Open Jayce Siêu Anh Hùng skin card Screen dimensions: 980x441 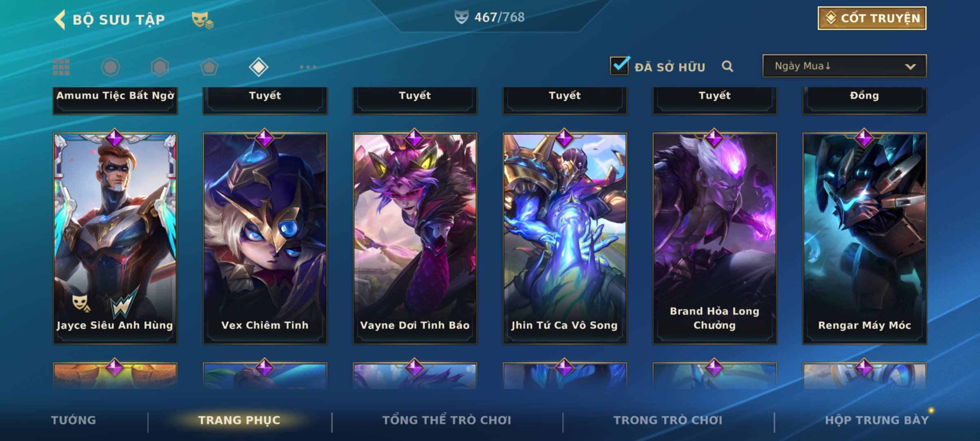pos(115,238)
